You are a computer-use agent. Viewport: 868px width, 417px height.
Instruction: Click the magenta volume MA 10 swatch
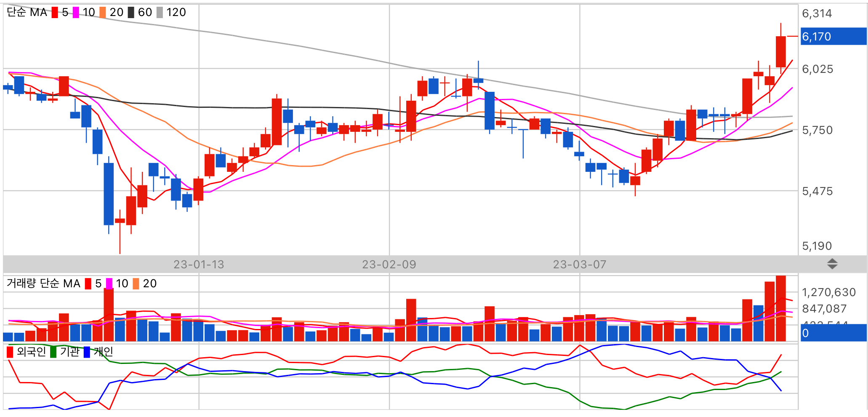click(x=109, y=283)
